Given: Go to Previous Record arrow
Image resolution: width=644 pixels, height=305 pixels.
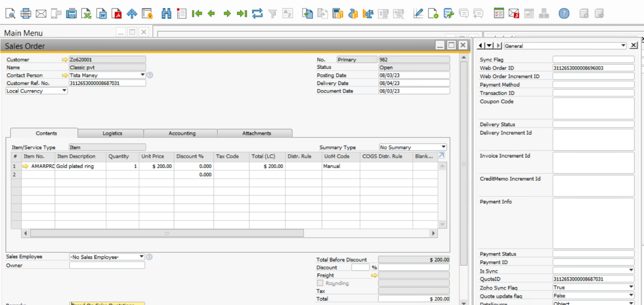Looking at the screenshot, I should (x=212, y=14).
